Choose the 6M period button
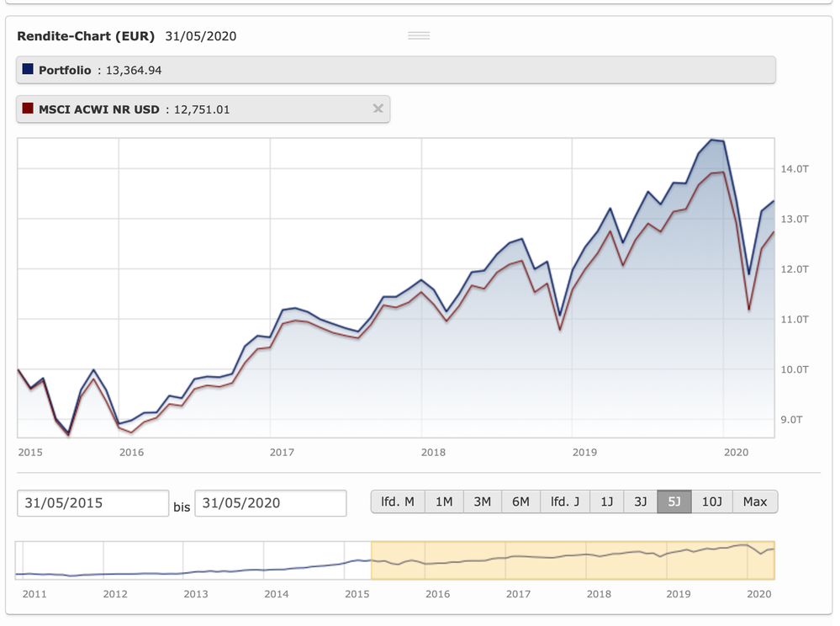Image resolution: width=840 pixels, height=626 pixels. coord(520,501)
